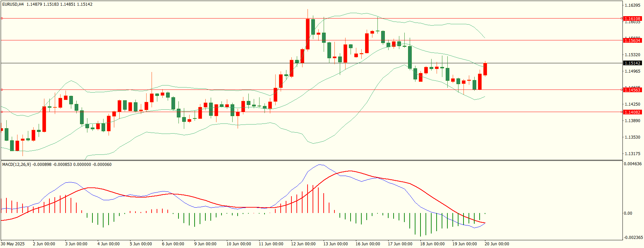The height and width of the screenshot is (248, 644).
Task: Click the MACD scale value 0.004636
Action: (633, 164)
